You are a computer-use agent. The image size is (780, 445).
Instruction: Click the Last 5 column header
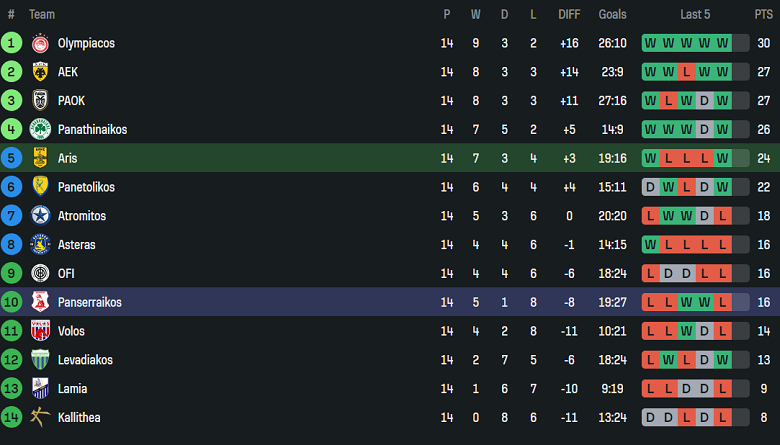pyautogui.click(x=695, y=15)
